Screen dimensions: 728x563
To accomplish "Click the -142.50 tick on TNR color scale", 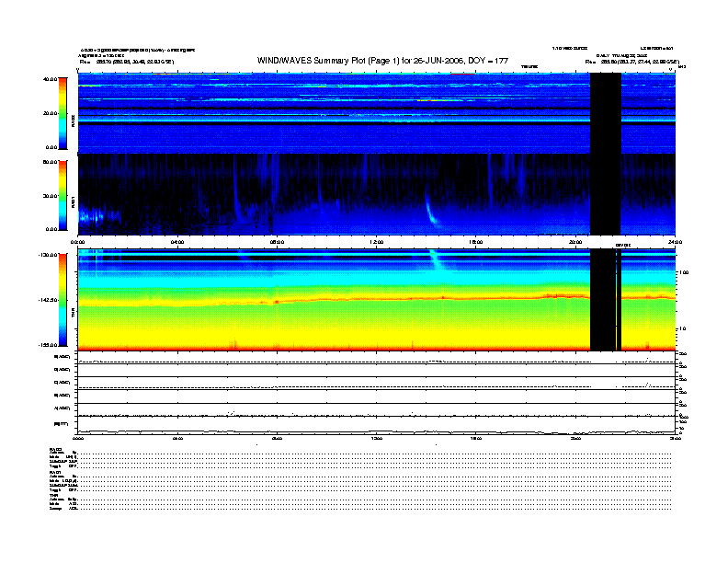I will [49, 300].
